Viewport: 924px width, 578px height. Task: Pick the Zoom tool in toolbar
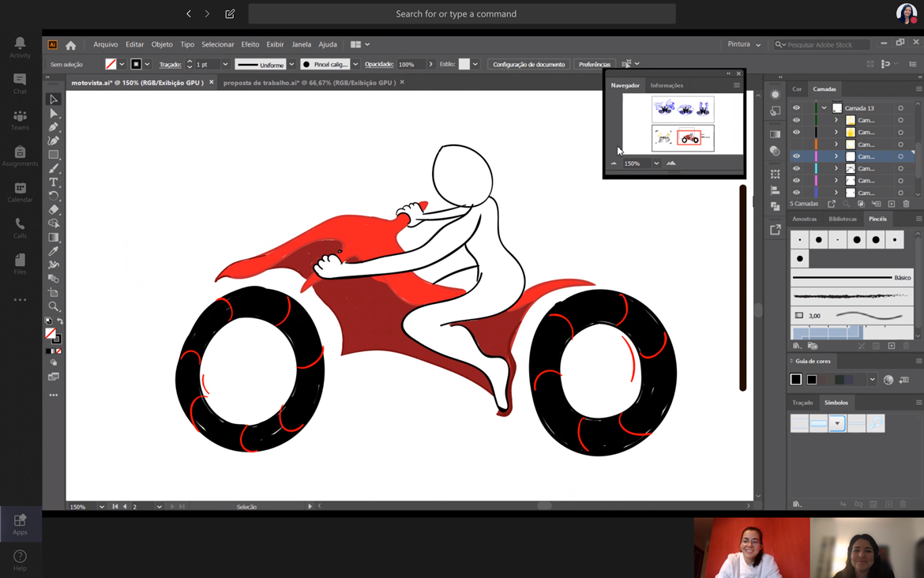(x=54, y=306)
